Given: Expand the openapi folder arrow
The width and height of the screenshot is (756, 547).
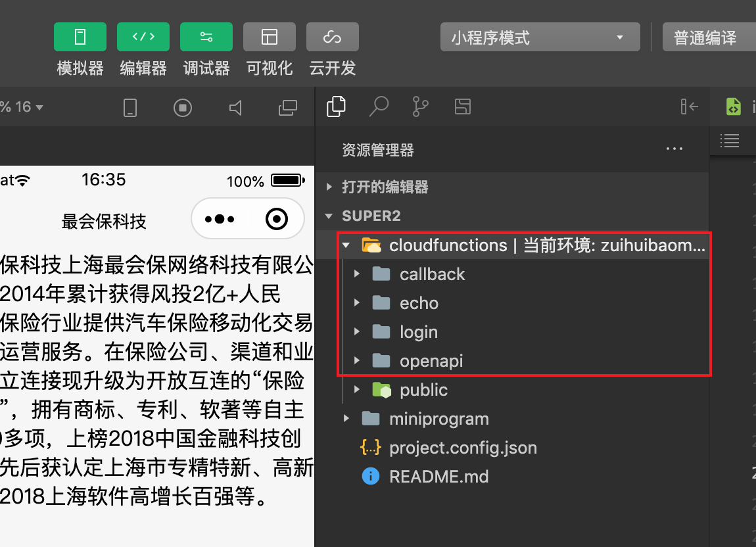Looking at the screenshot, I should [x=357, y=361].
